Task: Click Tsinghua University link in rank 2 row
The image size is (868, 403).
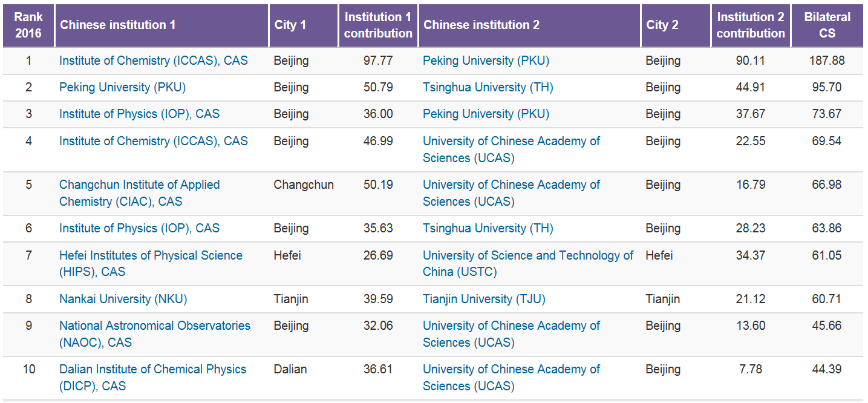Action: click(488, 87)
